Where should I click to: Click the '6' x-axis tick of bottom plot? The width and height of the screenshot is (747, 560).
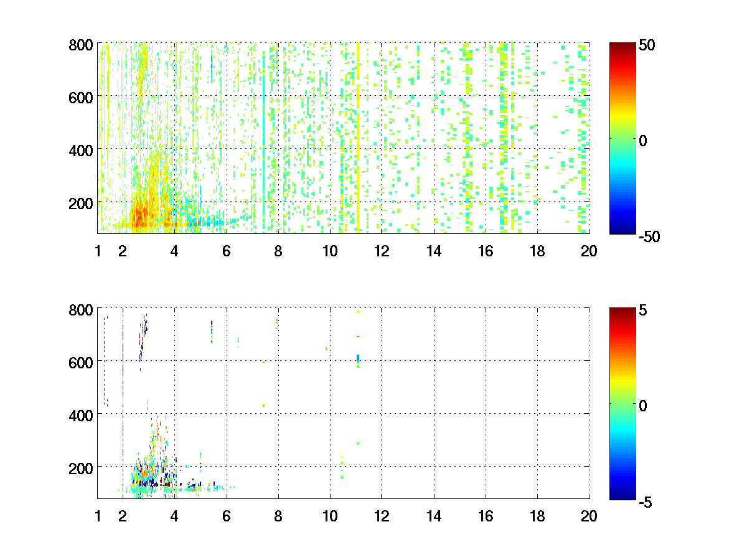point(227,516)
